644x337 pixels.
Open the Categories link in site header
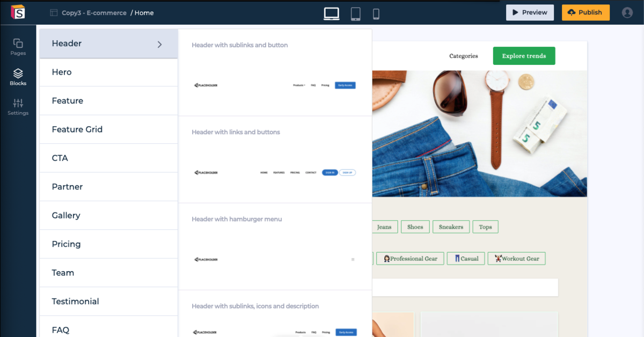(464, 56)
